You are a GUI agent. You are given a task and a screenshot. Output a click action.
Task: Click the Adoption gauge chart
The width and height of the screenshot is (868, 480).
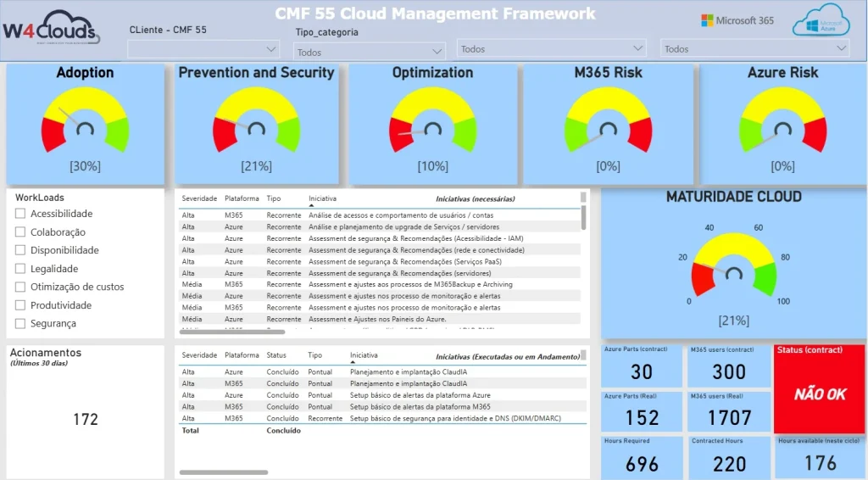pyautogui.click(x=85, y=123)
